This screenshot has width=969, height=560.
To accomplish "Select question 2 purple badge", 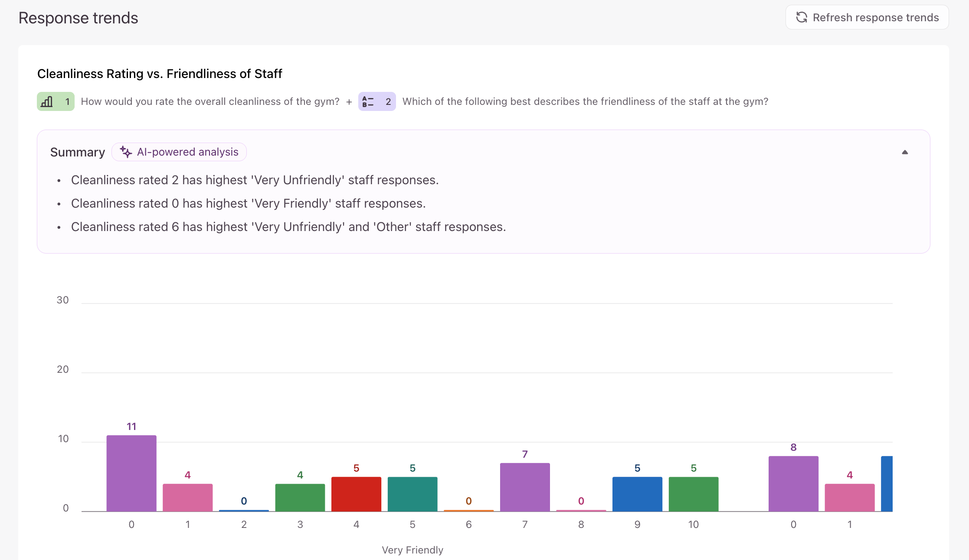I will point(377,101).
